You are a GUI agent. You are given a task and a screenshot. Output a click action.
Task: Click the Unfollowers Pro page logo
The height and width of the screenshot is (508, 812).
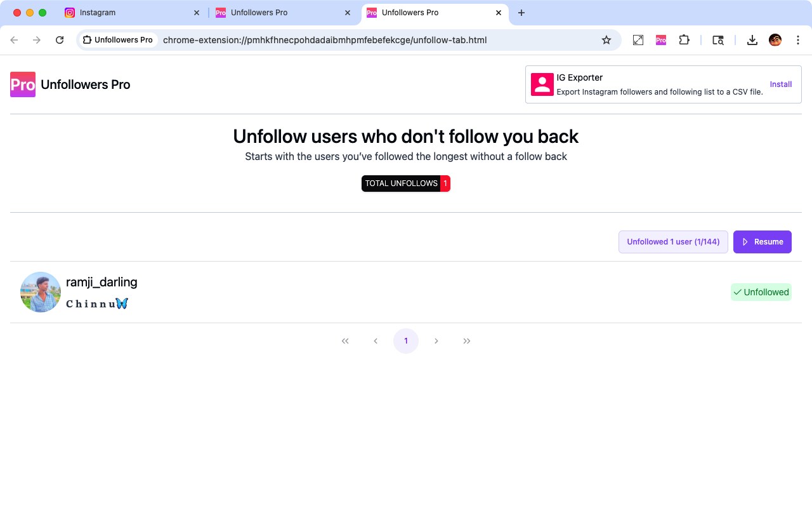click(23, 84)
